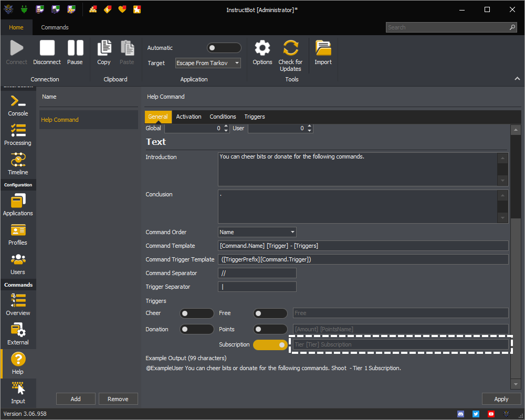Click the Paste clipboard icon
The height and width of the screenshot is (420, 525).
127,48
